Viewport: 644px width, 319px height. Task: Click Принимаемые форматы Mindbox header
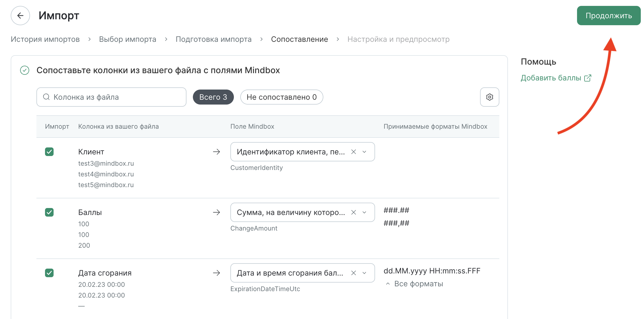[435, 127]
